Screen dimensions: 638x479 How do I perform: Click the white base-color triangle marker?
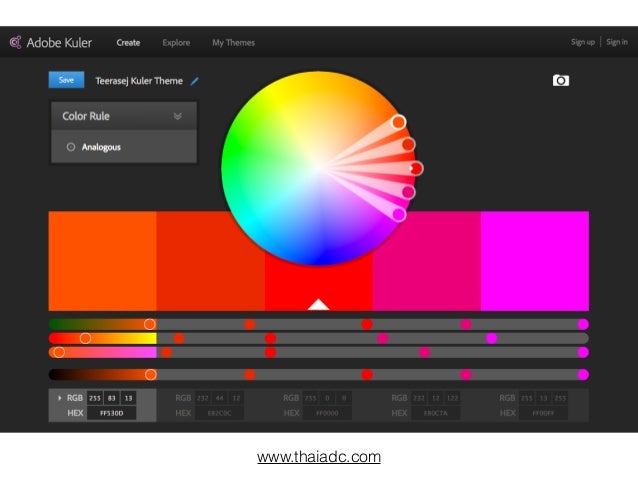(x=319, y=304)
